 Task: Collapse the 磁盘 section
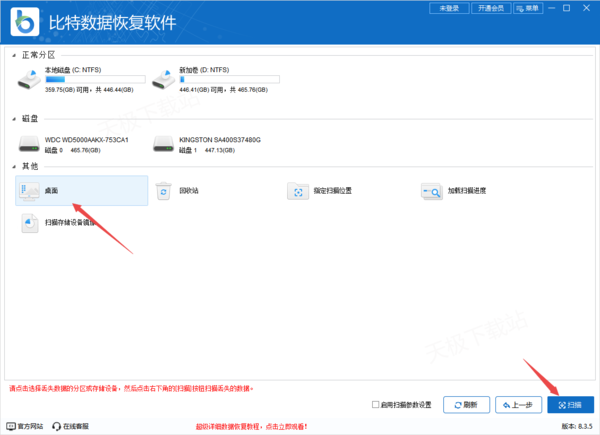tap(14, 119)
